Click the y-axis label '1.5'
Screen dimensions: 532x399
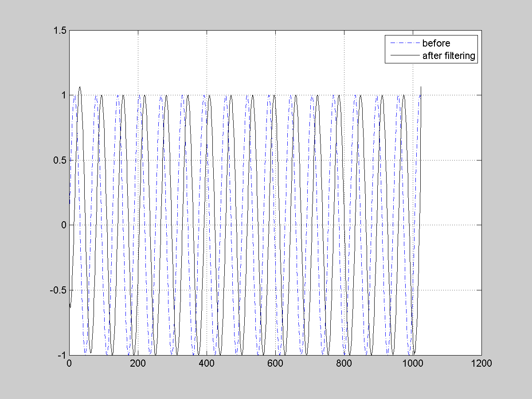[x=61, y=31]
